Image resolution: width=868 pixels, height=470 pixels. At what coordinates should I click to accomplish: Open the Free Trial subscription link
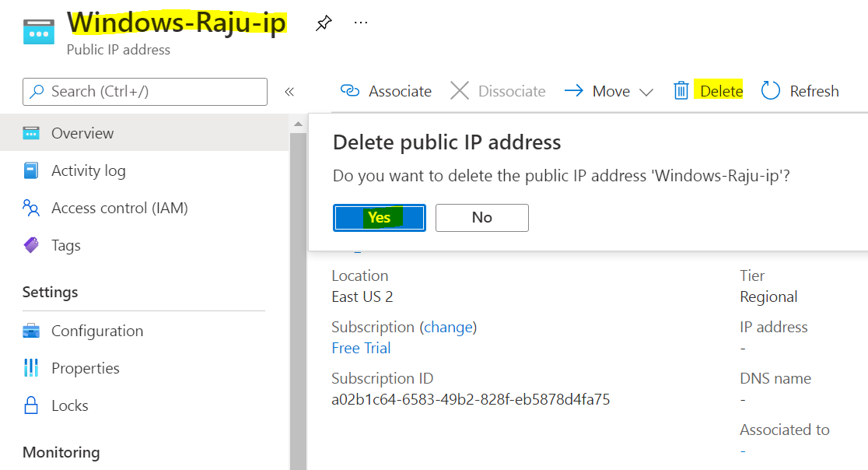point(361,348)
